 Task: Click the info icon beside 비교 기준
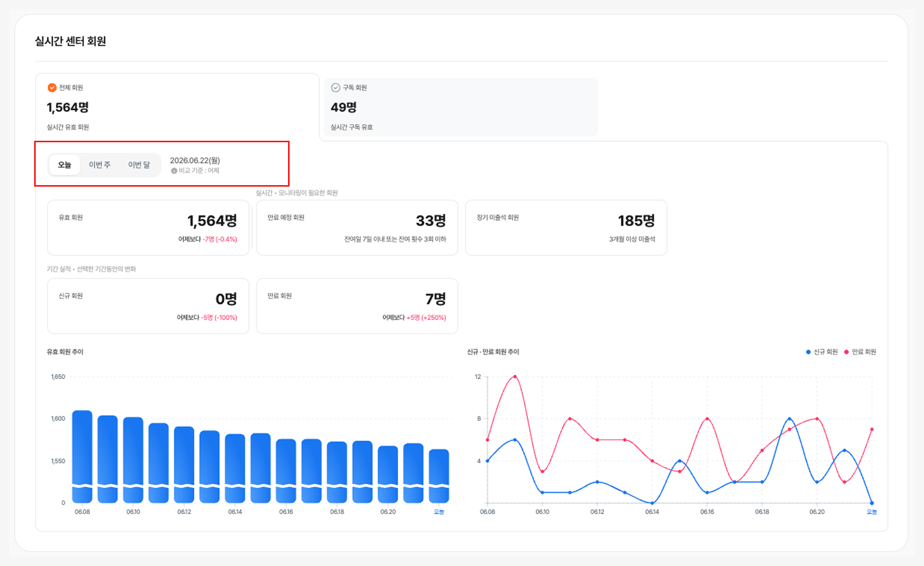pos(174,171)
